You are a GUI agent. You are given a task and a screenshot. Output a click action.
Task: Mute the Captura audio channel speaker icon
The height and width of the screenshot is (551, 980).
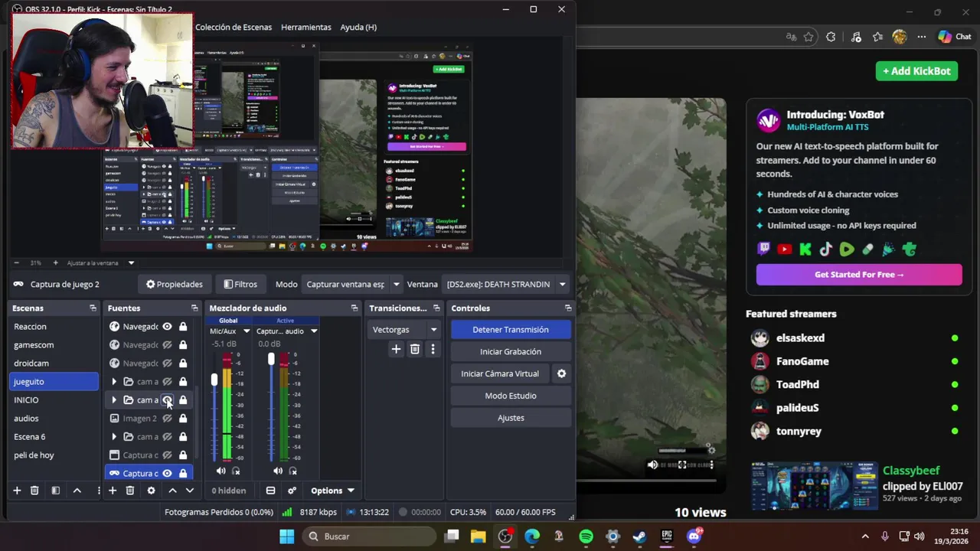click(x=278, y=471)
